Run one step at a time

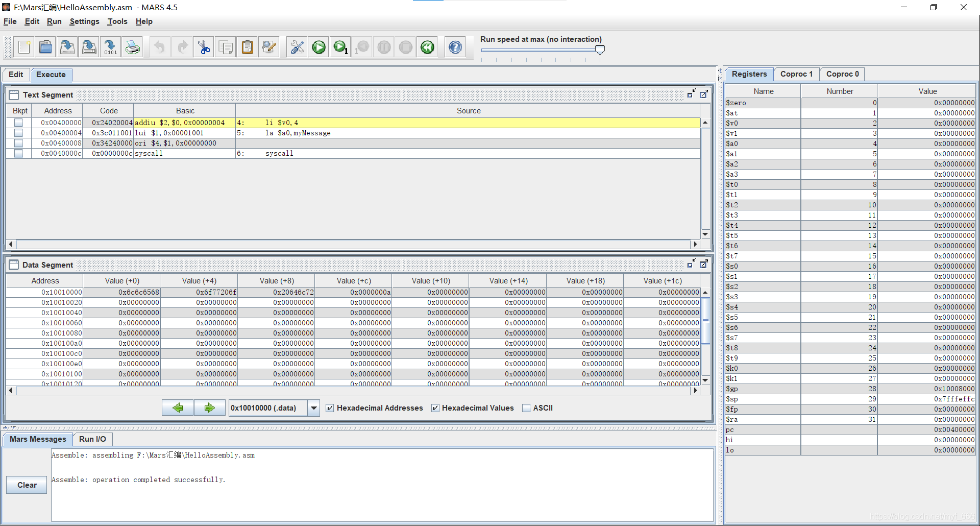340,47
